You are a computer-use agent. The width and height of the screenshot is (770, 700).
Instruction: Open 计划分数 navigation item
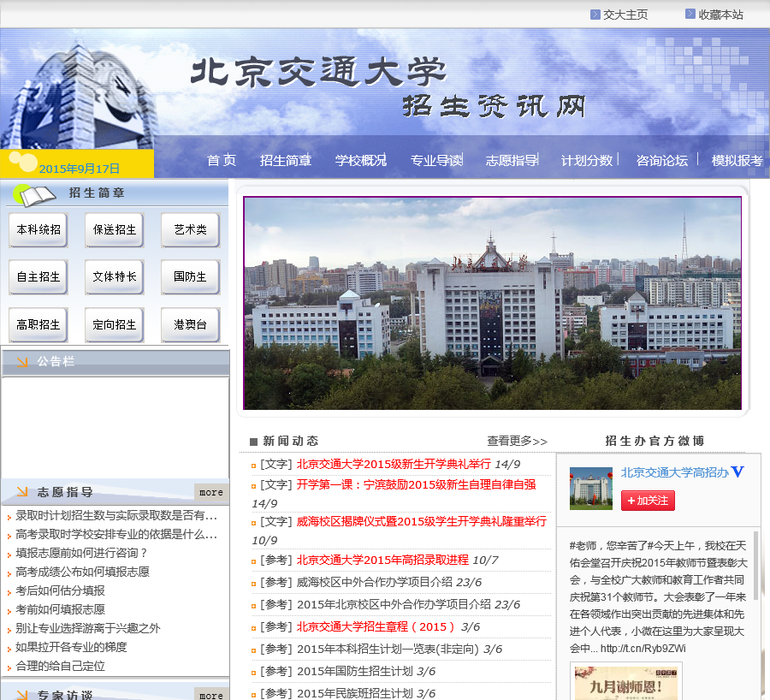pyautogui.click(x=587, y=160)
